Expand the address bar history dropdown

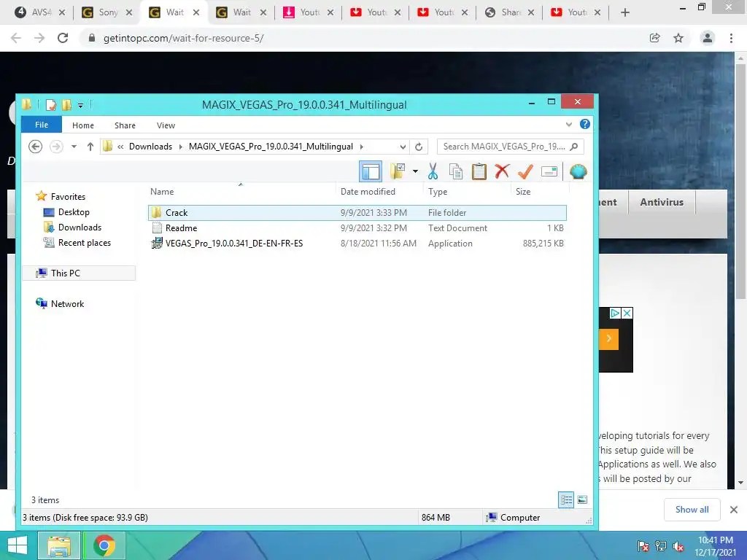click(x=403, y=147)
